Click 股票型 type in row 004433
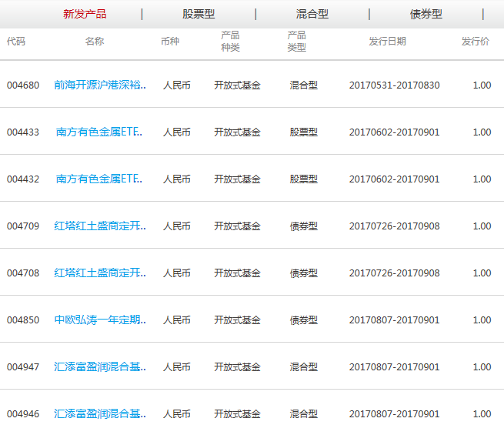 click(304, 132)
